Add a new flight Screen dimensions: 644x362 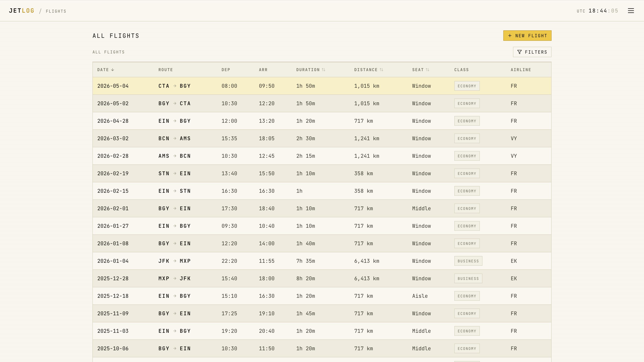click(527, 36)
